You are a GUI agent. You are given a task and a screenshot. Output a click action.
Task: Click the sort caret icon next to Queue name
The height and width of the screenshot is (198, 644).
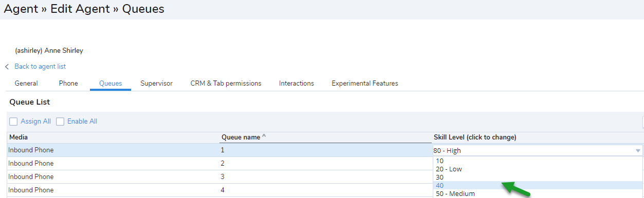click(x=264, y=136)
